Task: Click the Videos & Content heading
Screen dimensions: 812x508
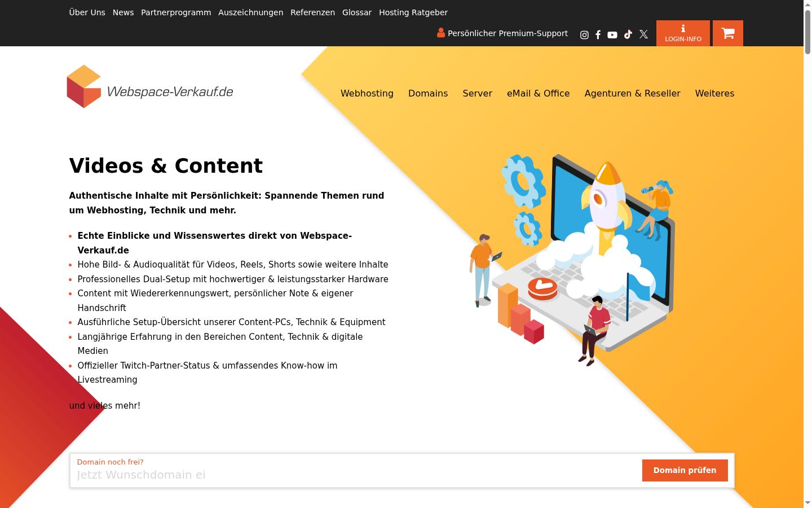Action: click(x=166, y=166)
